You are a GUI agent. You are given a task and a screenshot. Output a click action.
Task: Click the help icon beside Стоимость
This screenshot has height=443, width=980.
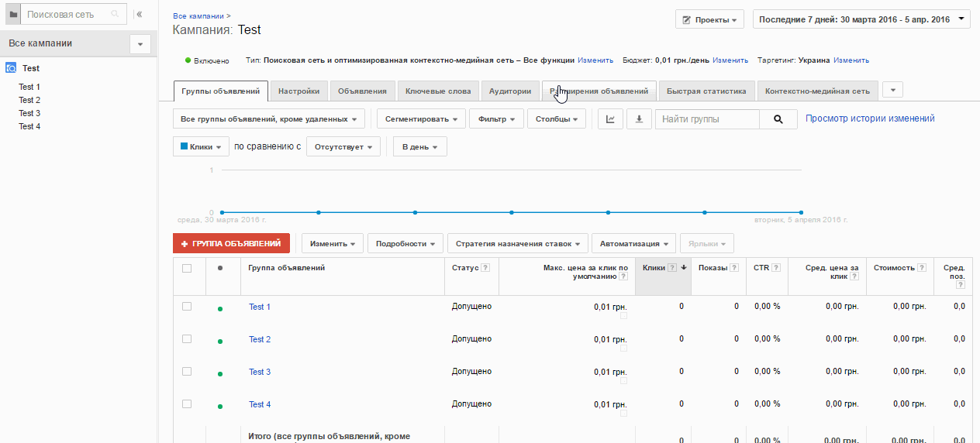click(x=922, y=268)
